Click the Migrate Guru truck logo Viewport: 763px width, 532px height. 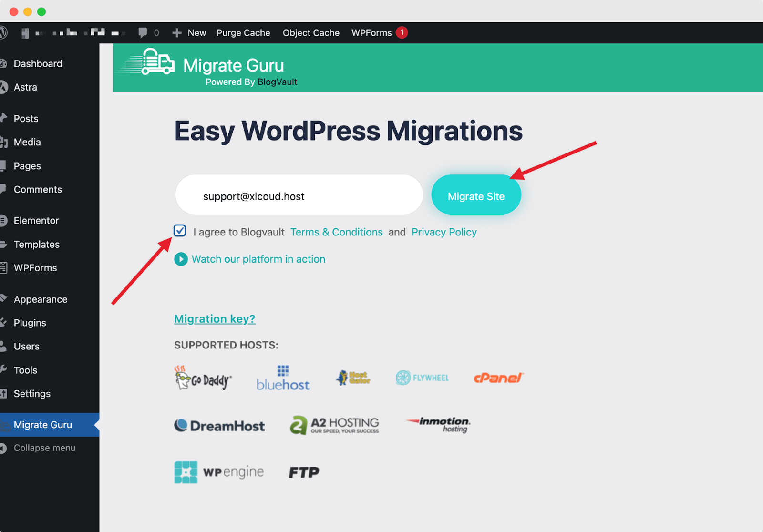(157, 62)
